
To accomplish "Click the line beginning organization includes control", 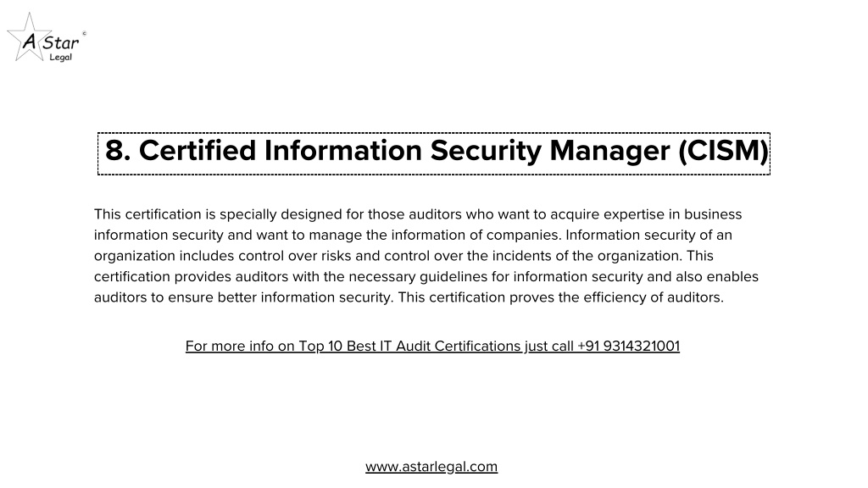I will tap(403, 256).
